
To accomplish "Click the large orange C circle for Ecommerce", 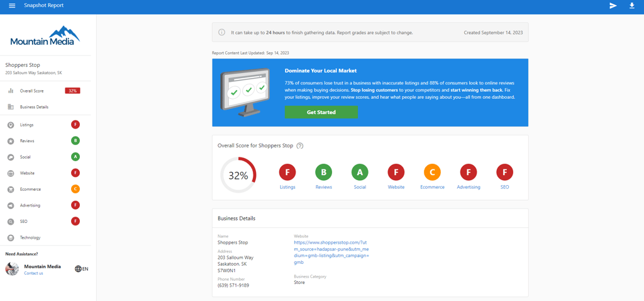I will click(432, 173).
